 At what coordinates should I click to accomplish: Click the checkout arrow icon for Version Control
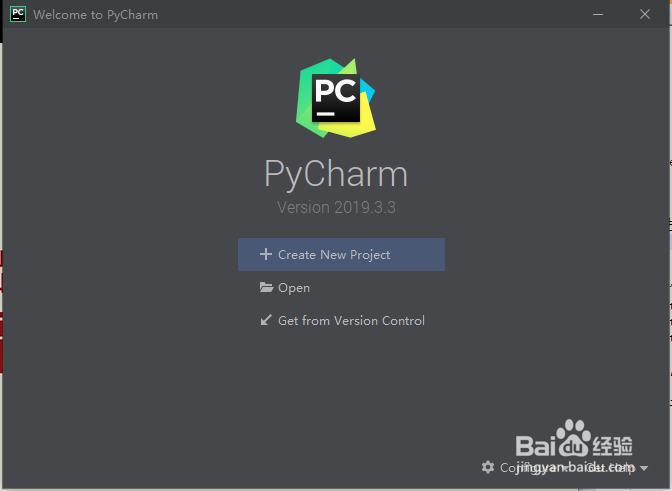tap(266, 320)
